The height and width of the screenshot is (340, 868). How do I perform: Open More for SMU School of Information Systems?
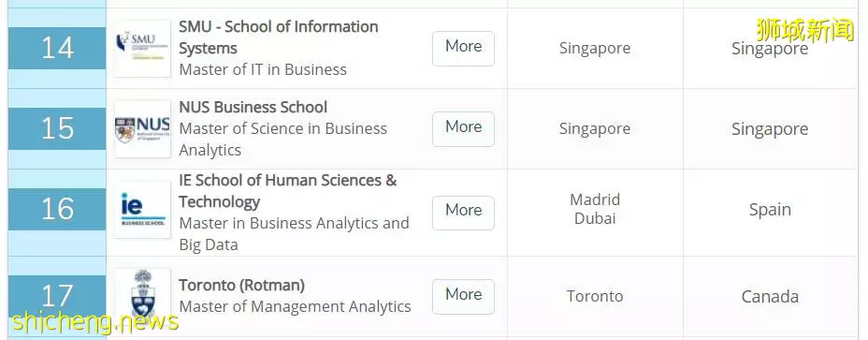(463, 49)
